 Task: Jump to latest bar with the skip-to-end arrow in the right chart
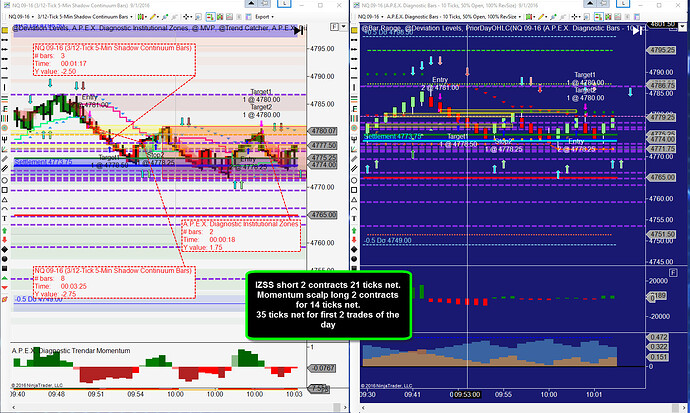pos(637,30)
